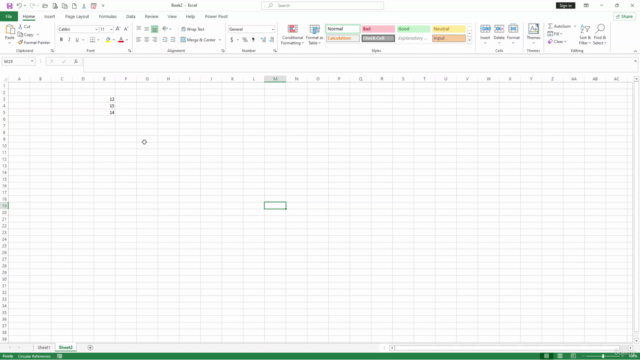Screen dimensions: 640x360
Task: Apply Percent Style number format
Action: [245, 40]
